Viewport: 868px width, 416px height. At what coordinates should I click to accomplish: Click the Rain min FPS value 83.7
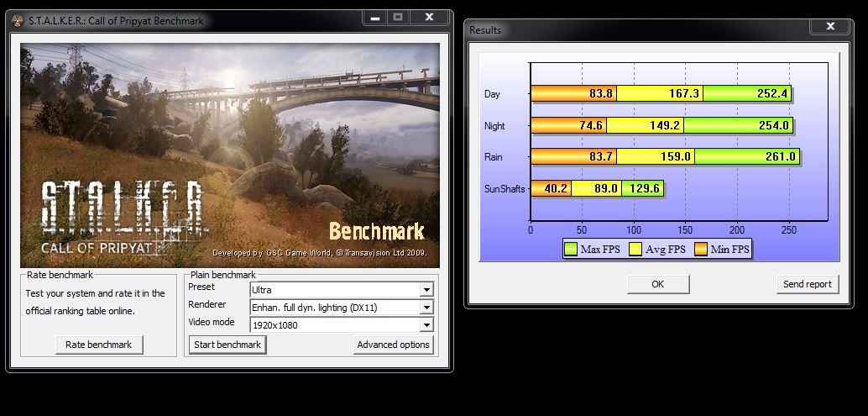point(600,157)
